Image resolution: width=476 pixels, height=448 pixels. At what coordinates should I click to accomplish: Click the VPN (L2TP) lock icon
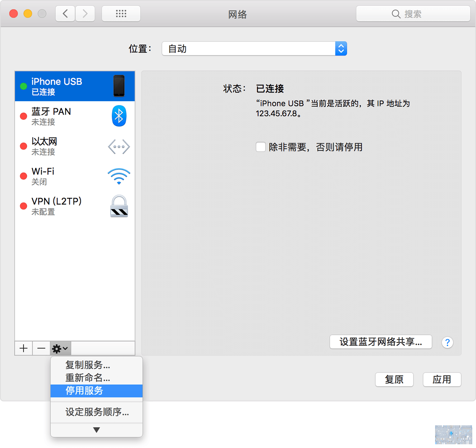tap(119, 206)
